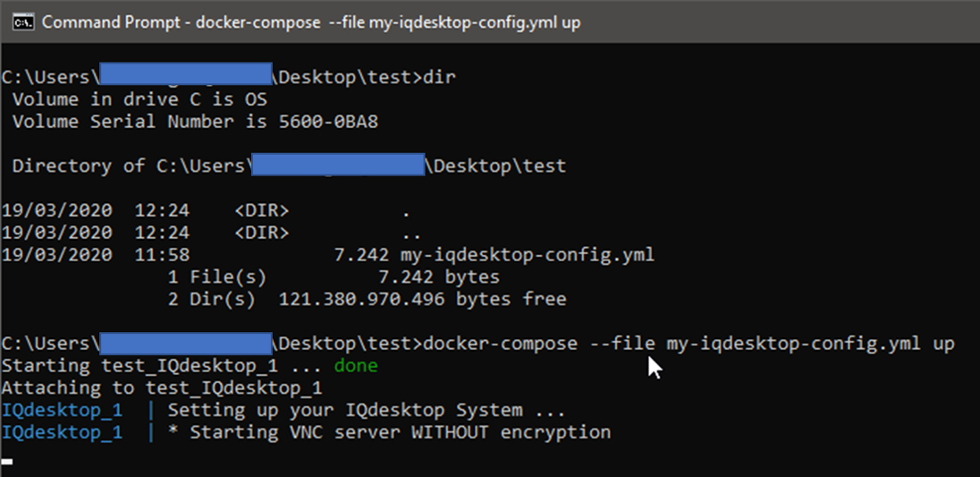Screen dimensions: 980x477
Task: Click the Volume Serial Number 5600-0BA8 text
Action: coord(195,122)
